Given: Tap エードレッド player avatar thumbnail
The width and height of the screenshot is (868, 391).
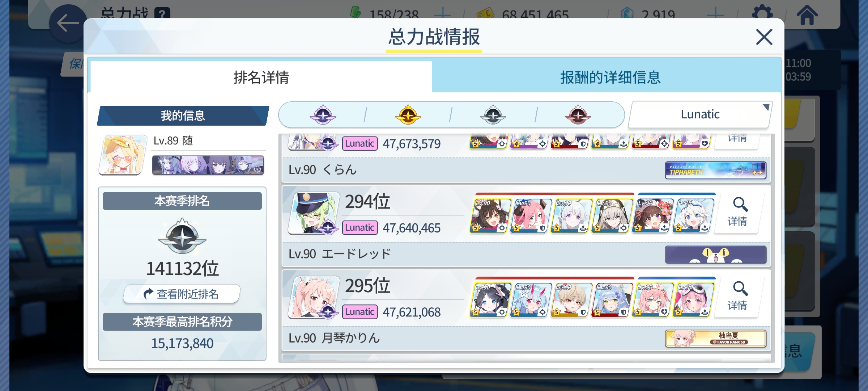Looking at the screenshot, I should tap(314, 213).
